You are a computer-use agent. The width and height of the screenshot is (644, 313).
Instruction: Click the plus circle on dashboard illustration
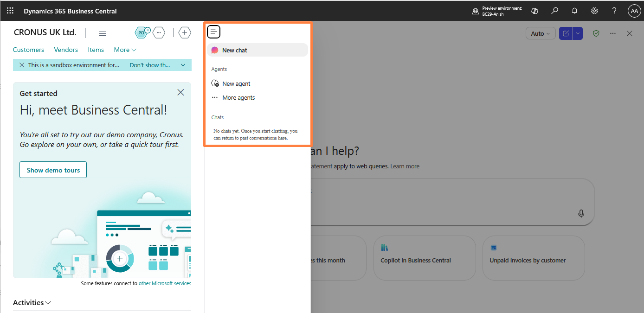(120, 258)
